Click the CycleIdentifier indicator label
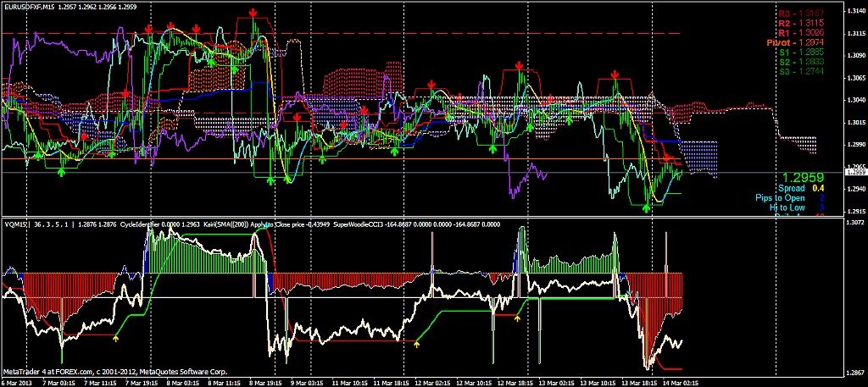 pos(142,224)
